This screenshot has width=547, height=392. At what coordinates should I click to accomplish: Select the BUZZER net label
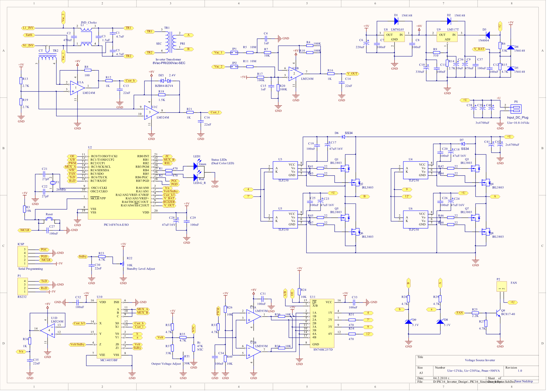click(x=169, y=202)
